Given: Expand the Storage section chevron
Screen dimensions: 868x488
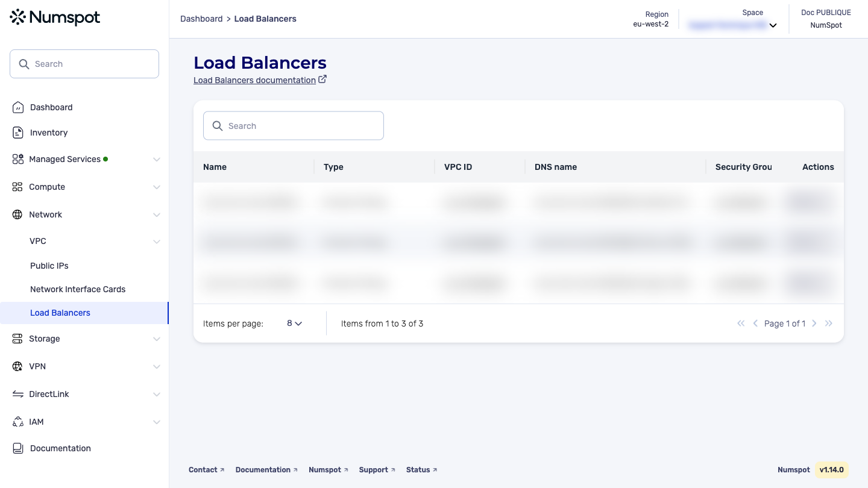Looking at the screenshot, I should click(157, 339).
